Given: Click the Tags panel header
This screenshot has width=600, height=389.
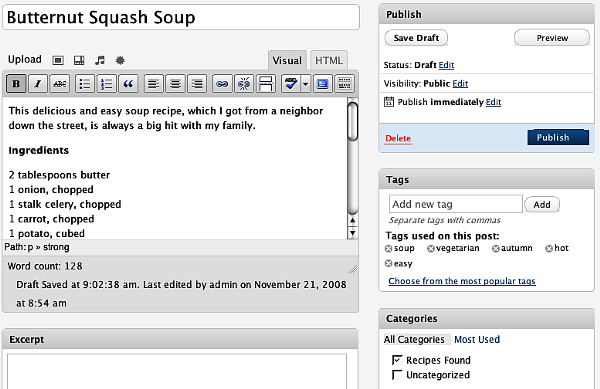Looking at the screenshot, I should click(x=486, y=179).
